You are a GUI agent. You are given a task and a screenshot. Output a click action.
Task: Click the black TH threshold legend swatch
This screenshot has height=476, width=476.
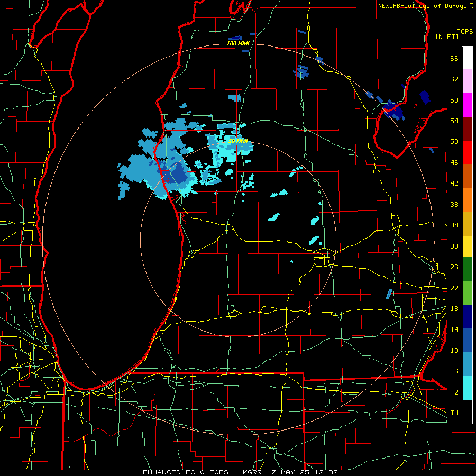tap(467, 411)
